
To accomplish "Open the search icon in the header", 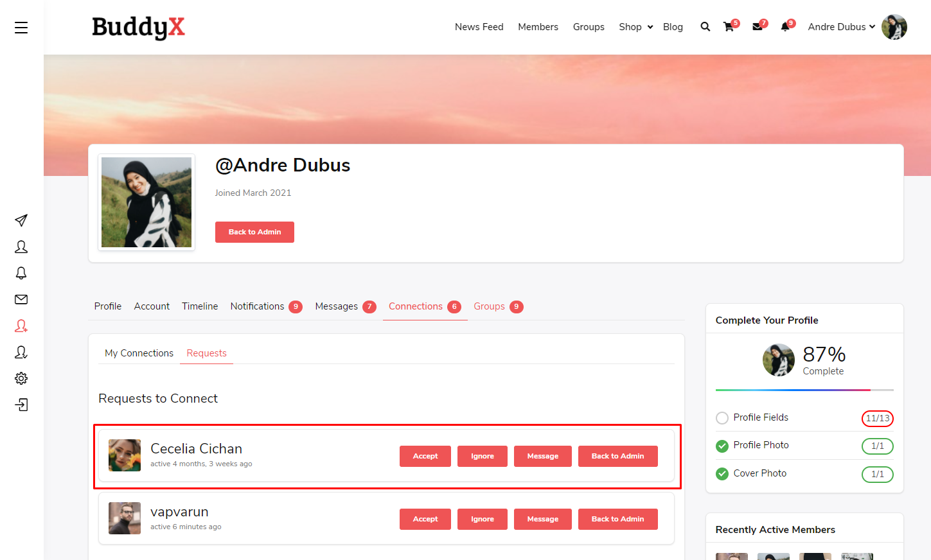I will point(705,26).
